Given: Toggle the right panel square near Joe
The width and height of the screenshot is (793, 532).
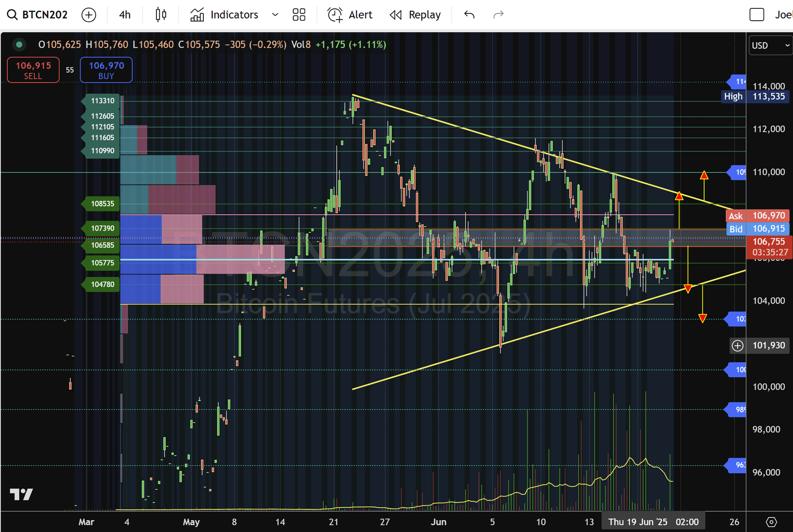Looking at the screenshot, I should point(757,14).
